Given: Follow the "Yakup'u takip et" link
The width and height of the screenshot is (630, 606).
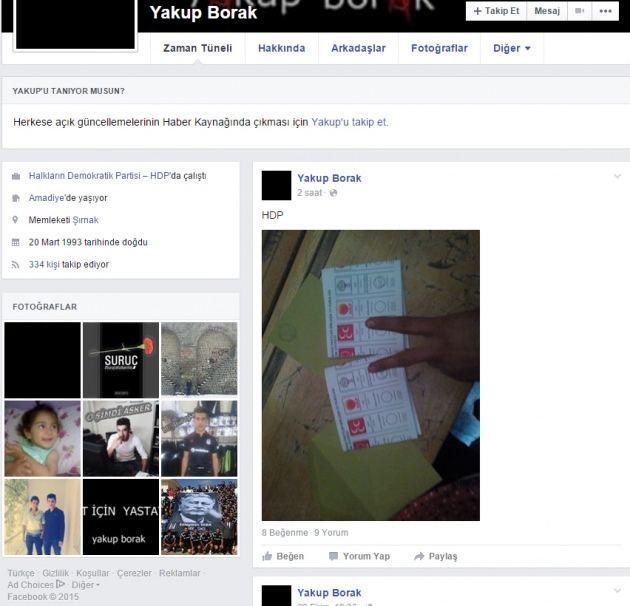Looking at the screenshot, I should pyautogui.click(x=350, y=122).
